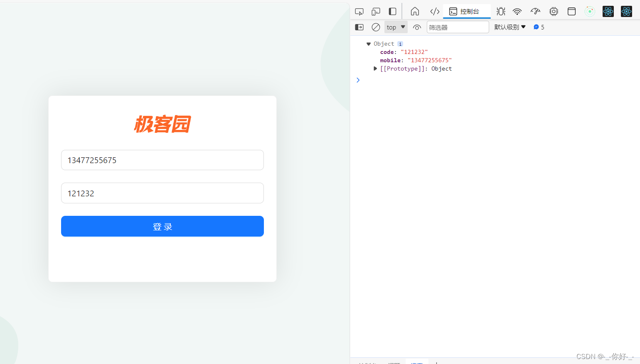
Task: Click the Object info badge icon
Action: click(x=400, y=44)
